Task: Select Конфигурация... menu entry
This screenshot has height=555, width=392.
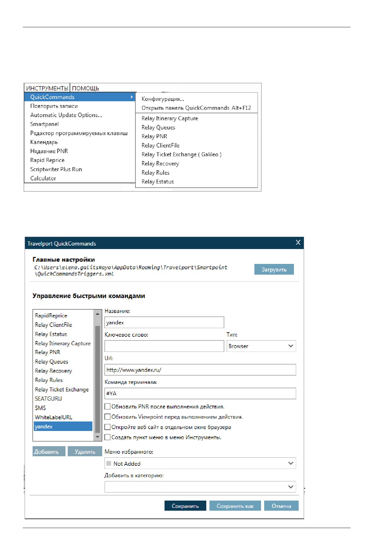Action: [x=163, y=99]
